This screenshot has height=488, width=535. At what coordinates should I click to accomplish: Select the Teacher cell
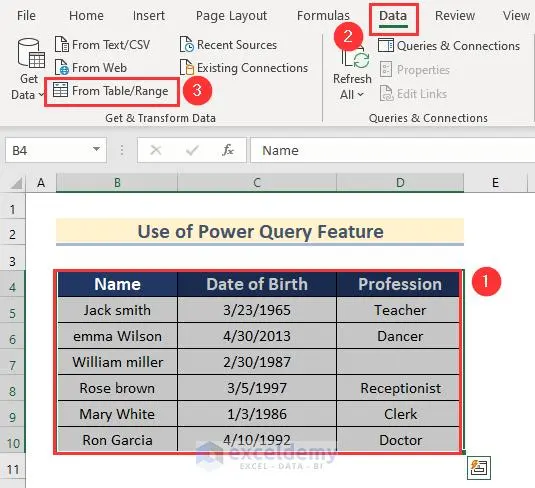400,310
